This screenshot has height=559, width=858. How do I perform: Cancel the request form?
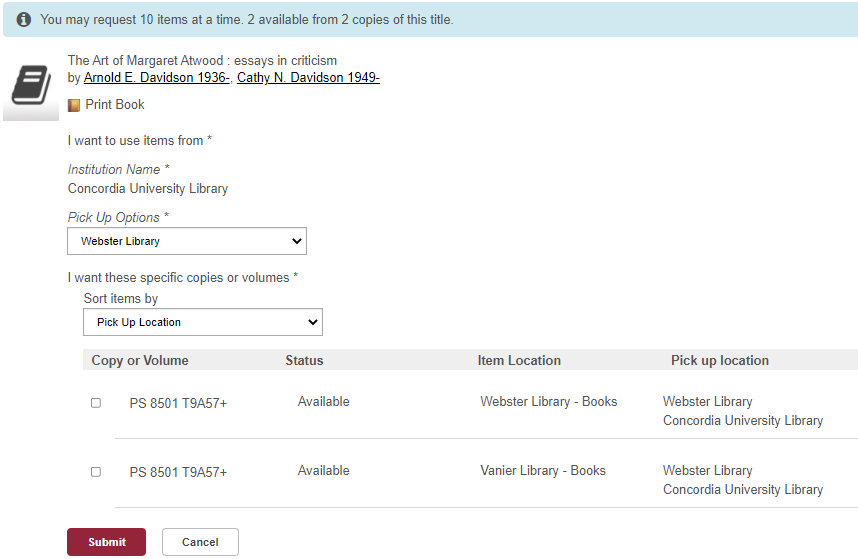pos(200,542)
